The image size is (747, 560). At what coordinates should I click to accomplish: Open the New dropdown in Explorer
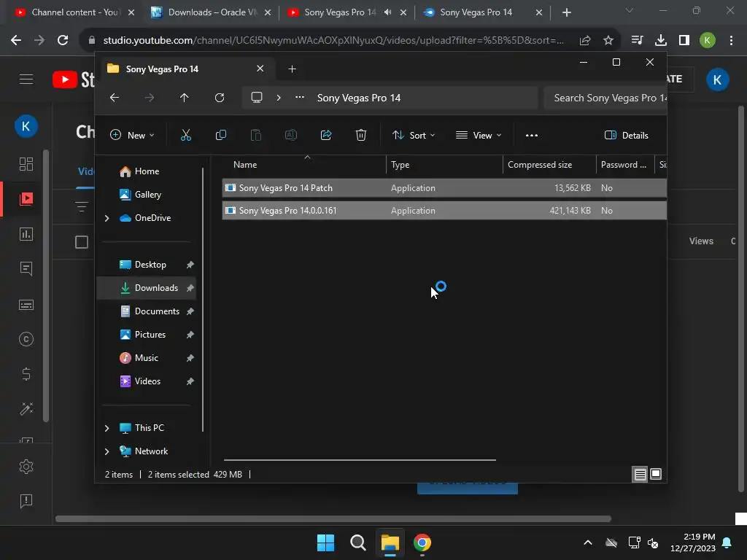(132, 135)
